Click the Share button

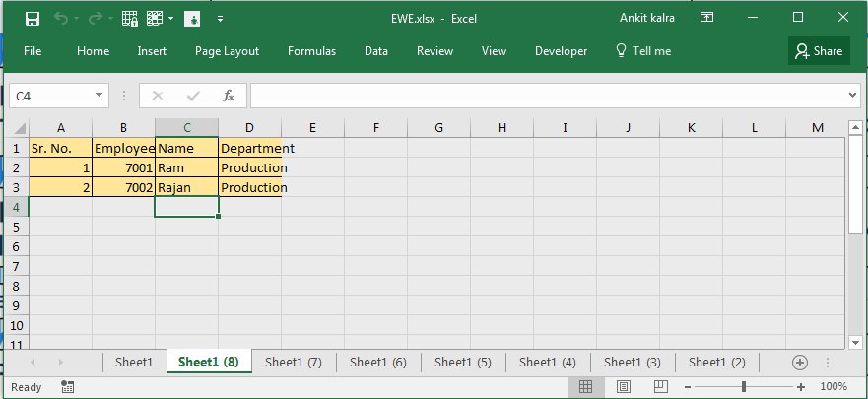pyautogui.click(x=819, y=51)
